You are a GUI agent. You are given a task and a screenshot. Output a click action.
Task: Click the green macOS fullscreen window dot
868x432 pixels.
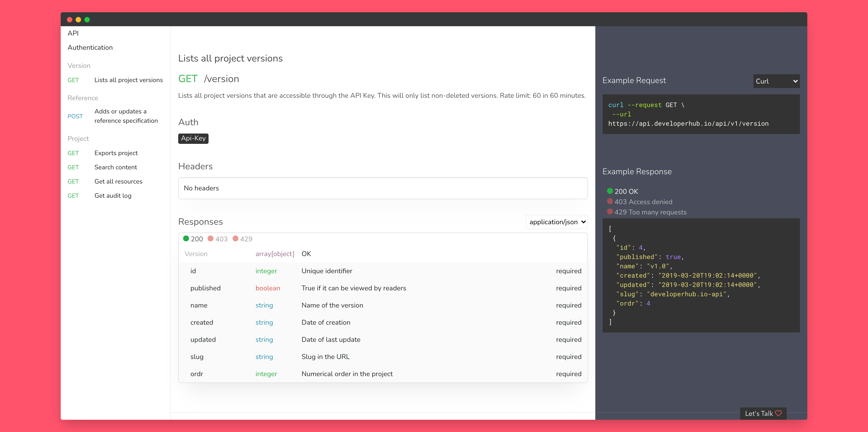[87, 20]
